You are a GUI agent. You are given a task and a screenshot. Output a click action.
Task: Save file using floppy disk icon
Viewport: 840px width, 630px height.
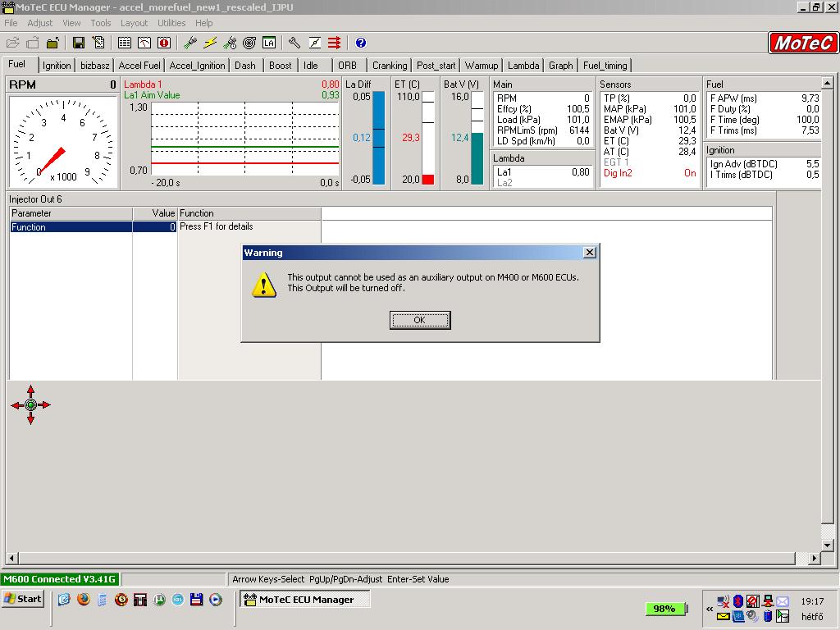pos(79,43)
